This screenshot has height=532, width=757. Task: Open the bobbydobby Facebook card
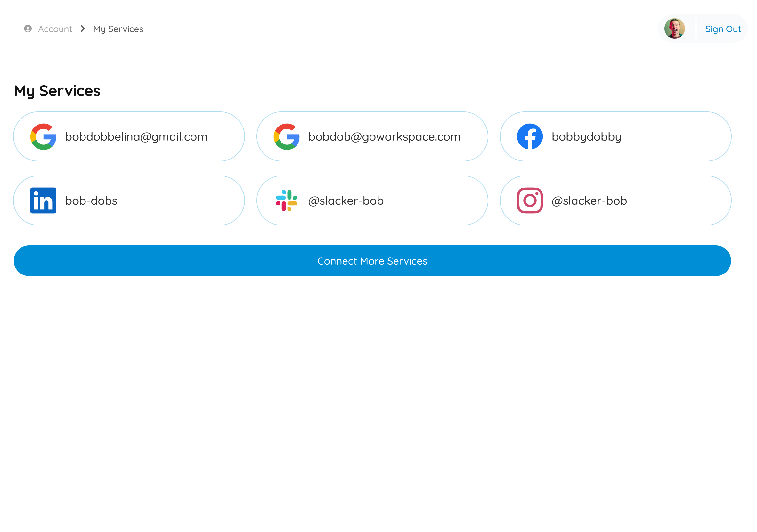615,136
